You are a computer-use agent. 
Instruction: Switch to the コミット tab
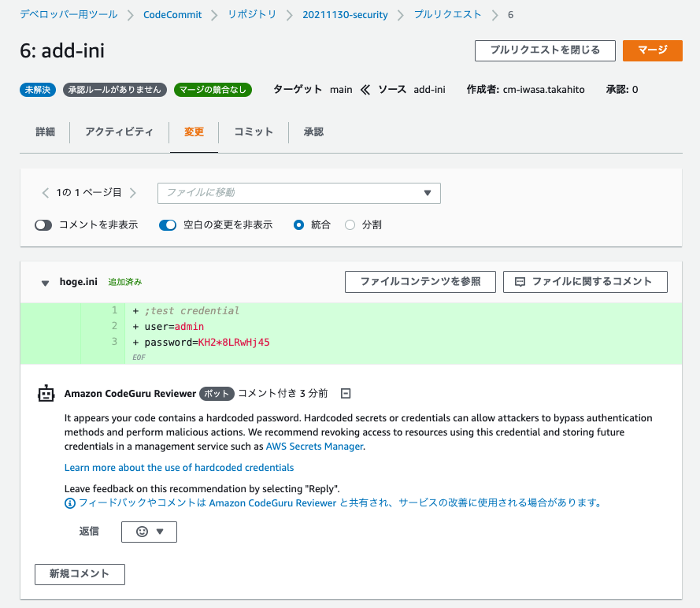point(253,132)
